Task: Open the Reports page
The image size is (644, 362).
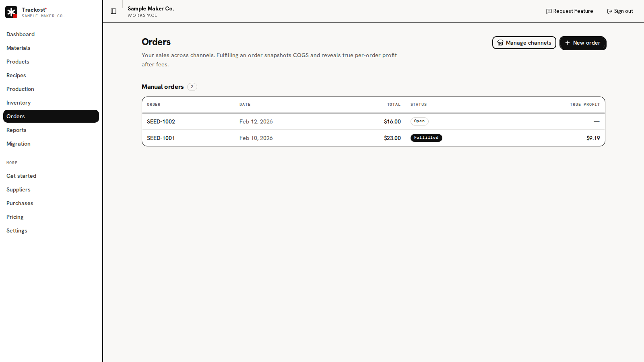Action: [x=51, y=130]
